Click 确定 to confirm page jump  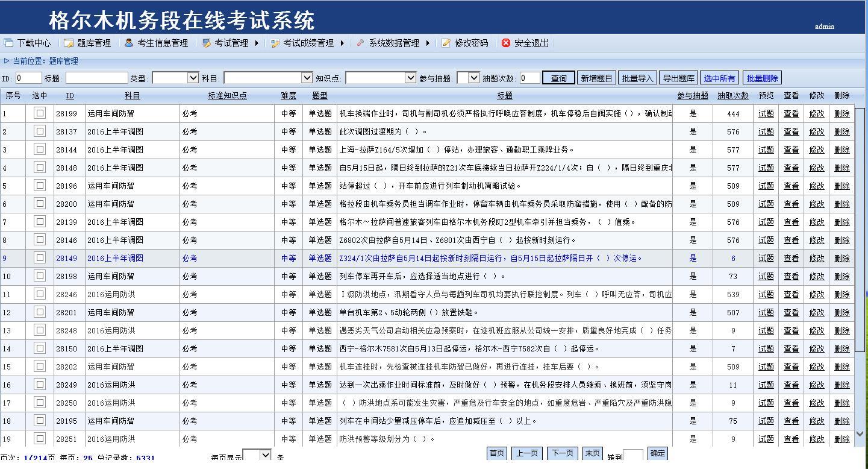click(x=657, y=453)
